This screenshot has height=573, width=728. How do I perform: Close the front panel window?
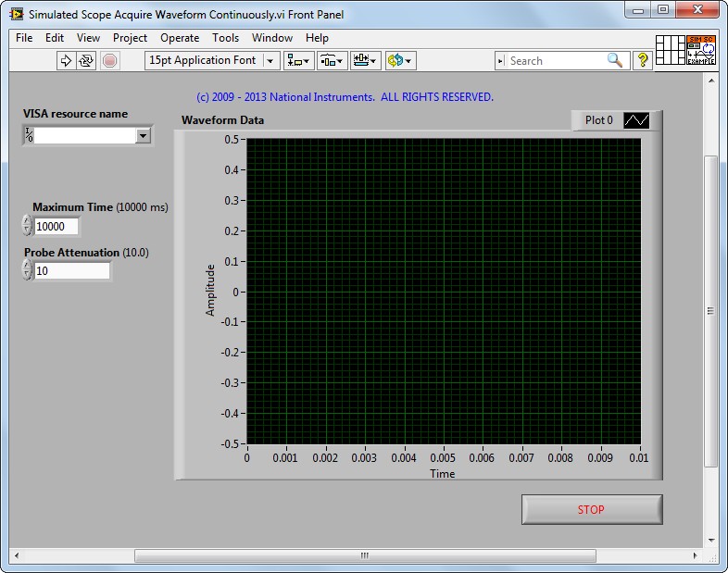click(697, 10)
